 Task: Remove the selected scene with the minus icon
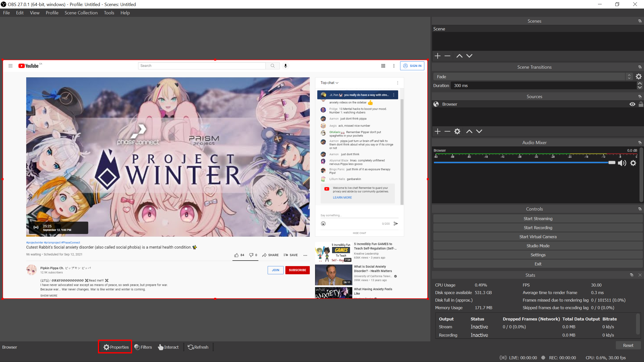tap(447, 56)
